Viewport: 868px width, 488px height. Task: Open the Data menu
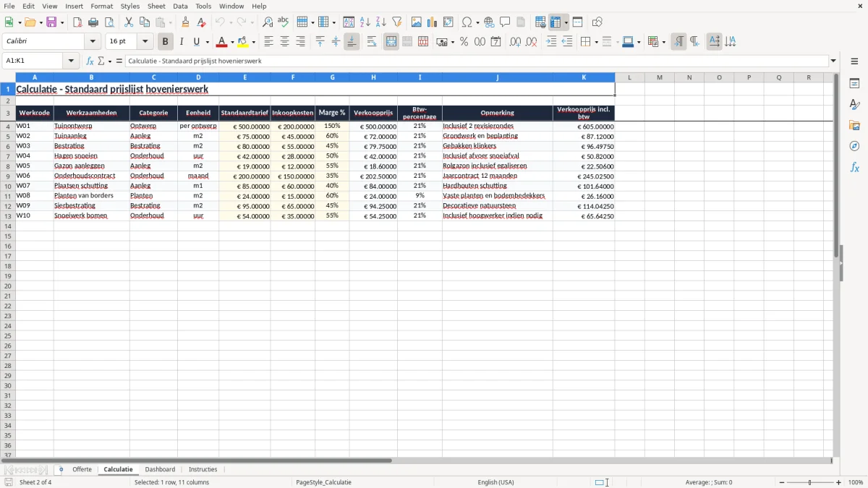[180, 6]
